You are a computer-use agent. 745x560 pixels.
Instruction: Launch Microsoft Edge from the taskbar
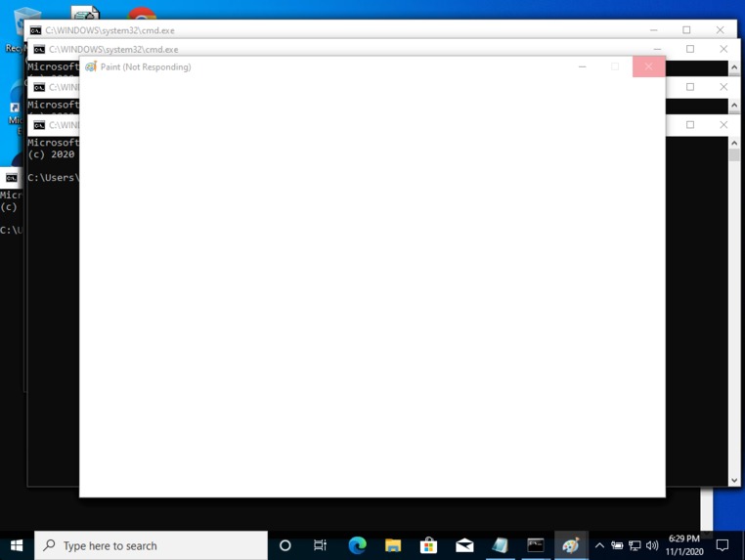357,545
